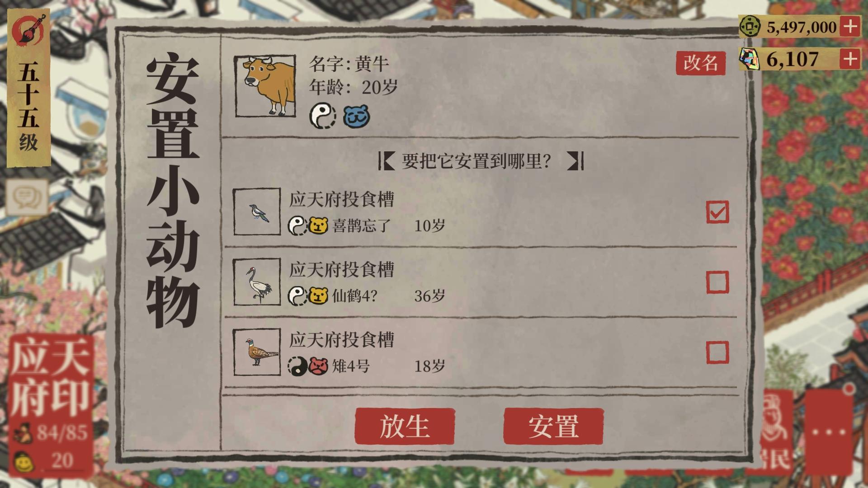Click the ox's blue happy face icon
Image resolution: width=868 pixels, height=488 pixels.
356,116
